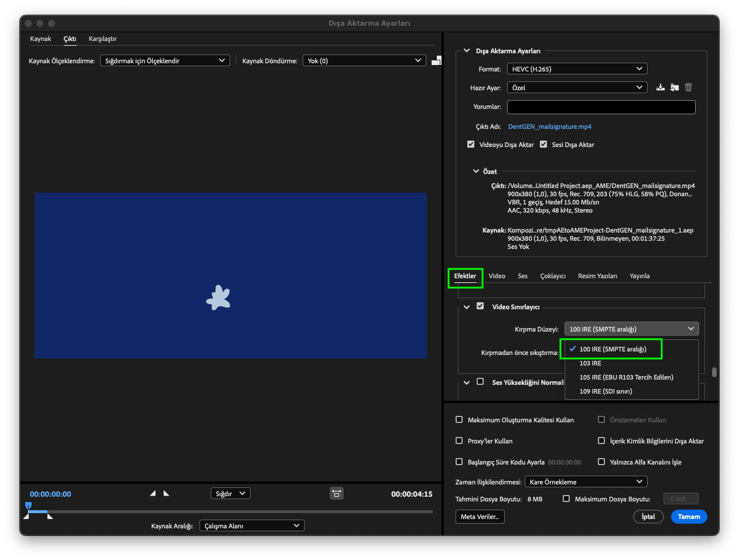Viewport: 739px width, 560px height.
Task: Click the İptal button
Action: pos(648,516)
